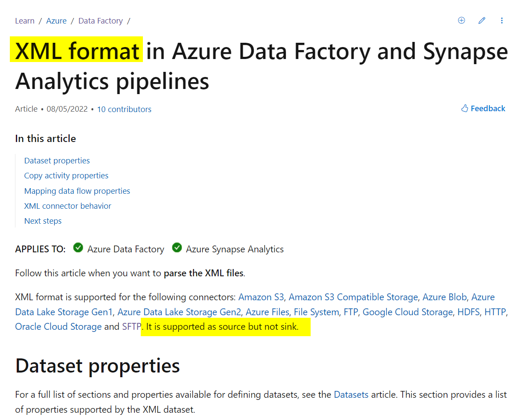
Task: Open the 10 contributors link
Action: [124, 109]
